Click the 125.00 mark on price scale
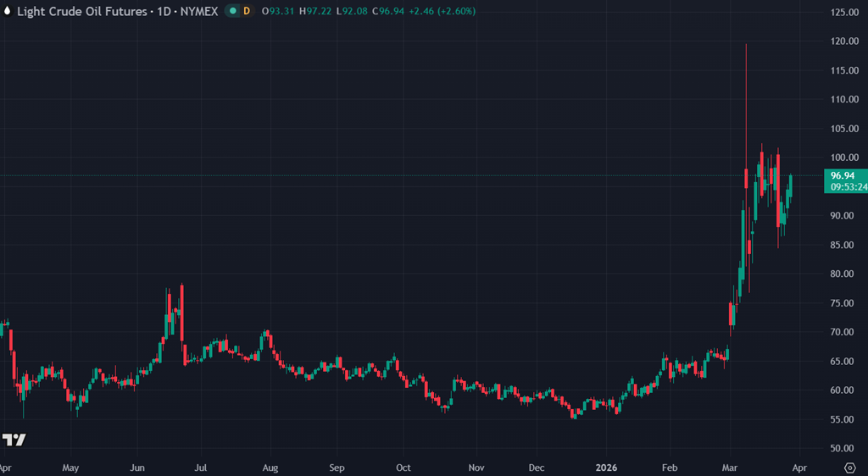 coord(845,13)
